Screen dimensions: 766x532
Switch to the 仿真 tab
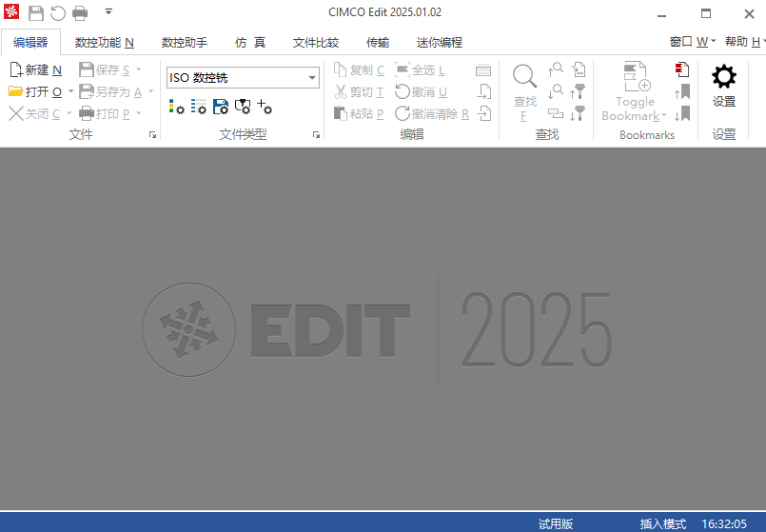[250, 43]
